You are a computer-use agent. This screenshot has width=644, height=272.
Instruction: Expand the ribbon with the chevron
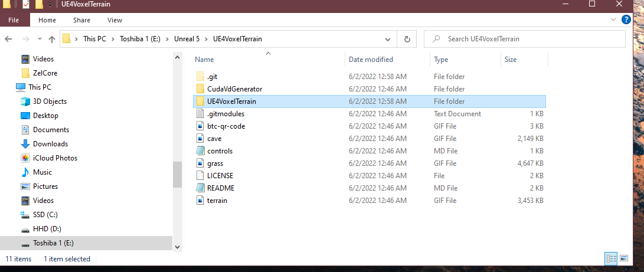click(x=613, y=19)
